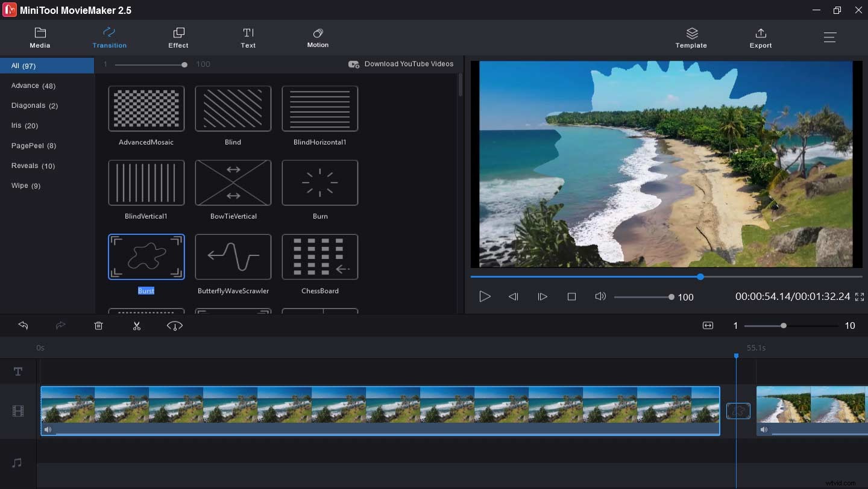Mute audio on the second timeline clip
This screenshot has height=489, width=868.
tap(764, 429)
